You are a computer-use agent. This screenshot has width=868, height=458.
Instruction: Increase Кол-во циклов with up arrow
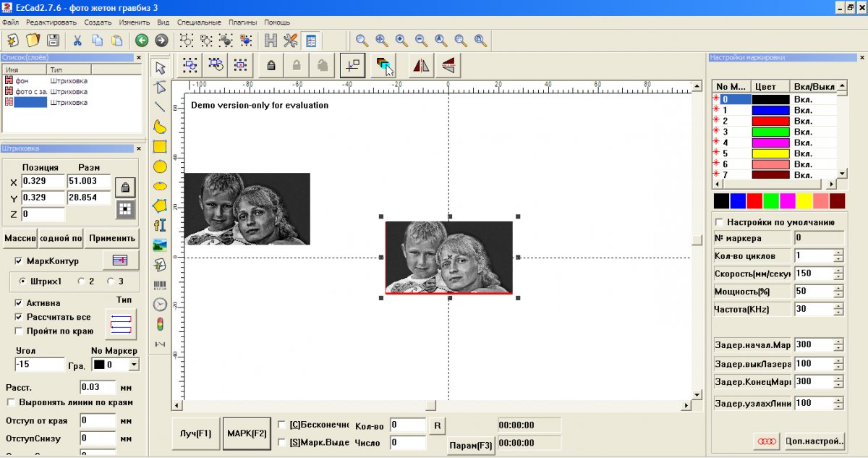838,253
